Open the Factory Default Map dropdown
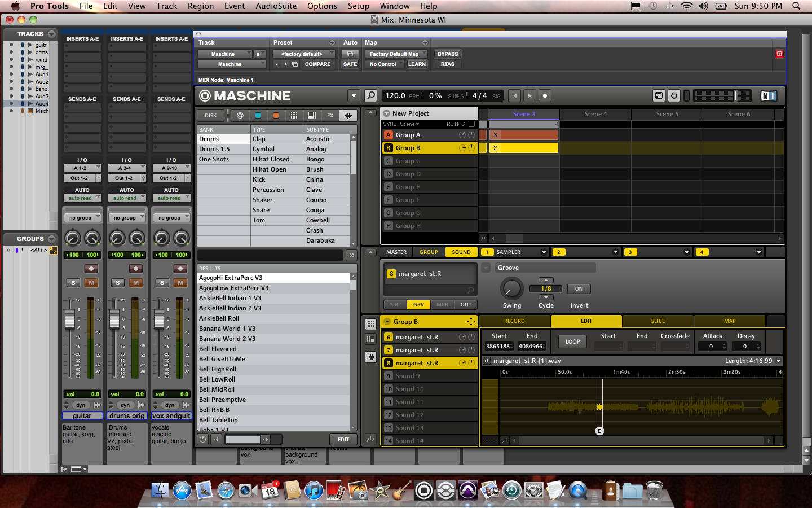The height and width of the screenshot is (508, 812). tap(396, 54)
